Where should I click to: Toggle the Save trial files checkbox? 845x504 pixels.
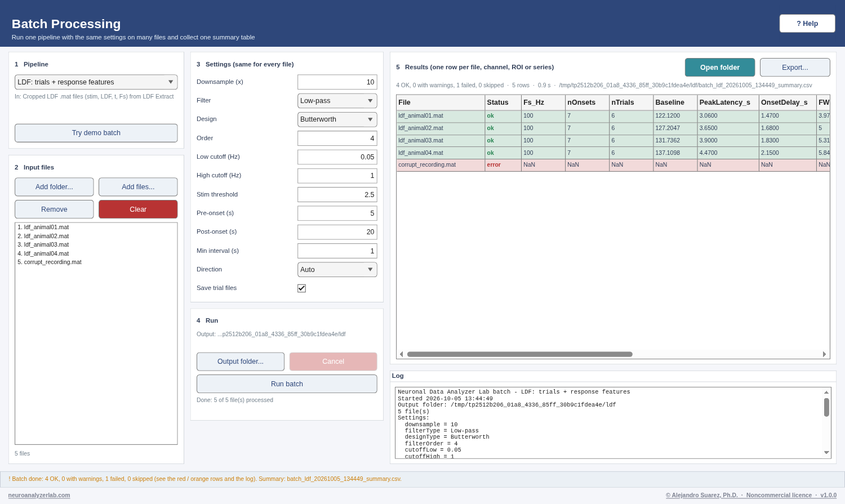[x=301, y=288]
